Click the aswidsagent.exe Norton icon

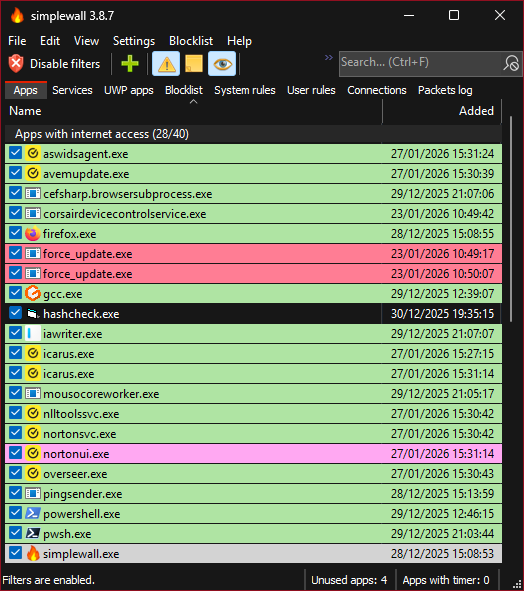click(33, 154)
